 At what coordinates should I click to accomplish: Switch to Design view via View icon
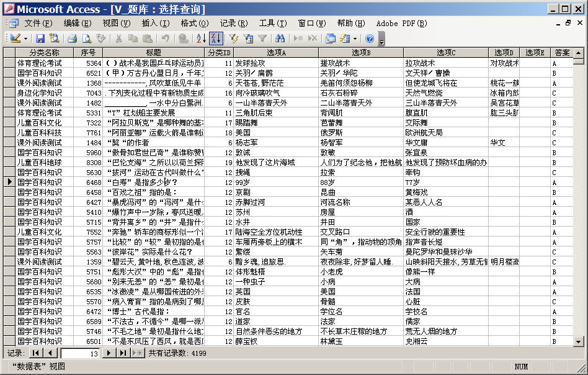click(x=16, y=38)
